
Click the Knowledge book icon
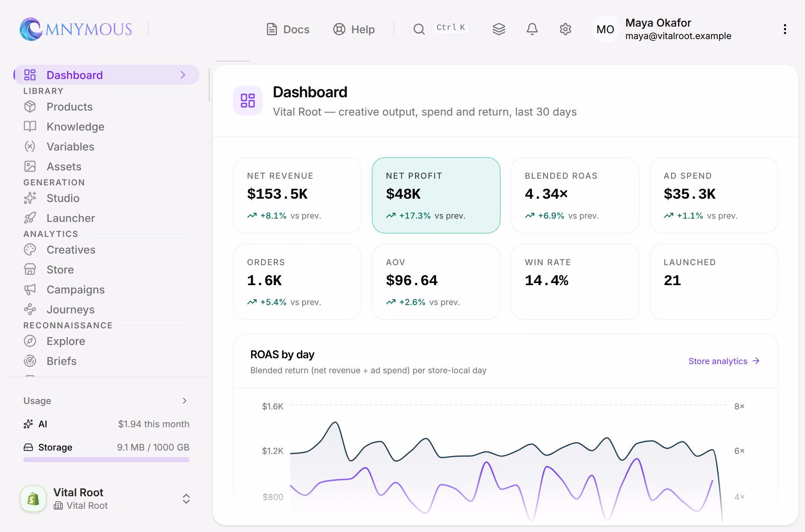pos(30,126)
